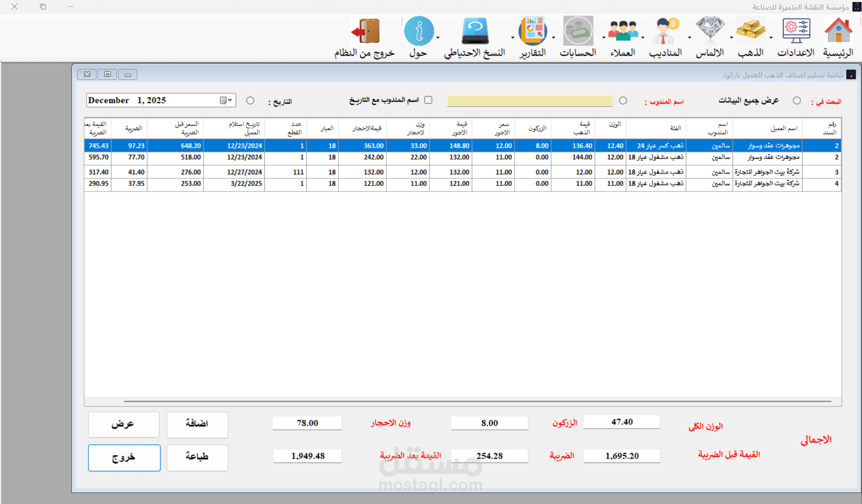This screenshot has height=504, width=862.
Task: Click the تاريخ استلام العميل column header
Action: pyautogui.click(x=234, y=128)
